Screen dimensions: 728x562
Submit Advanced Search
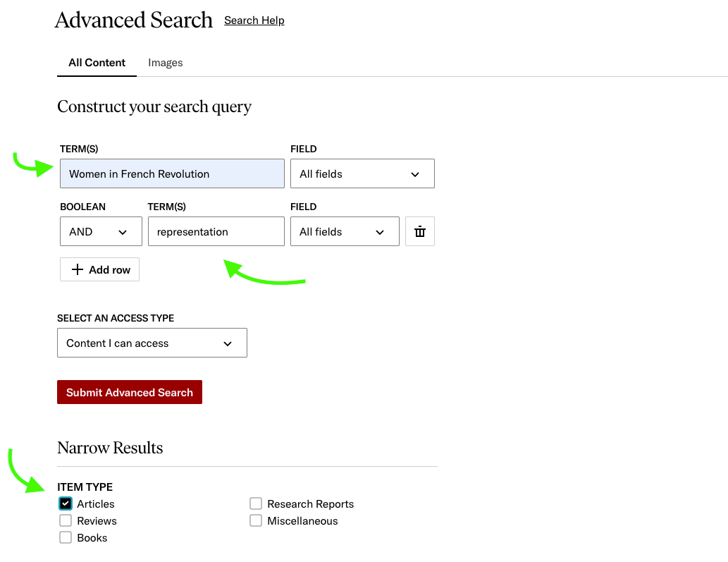130,392
